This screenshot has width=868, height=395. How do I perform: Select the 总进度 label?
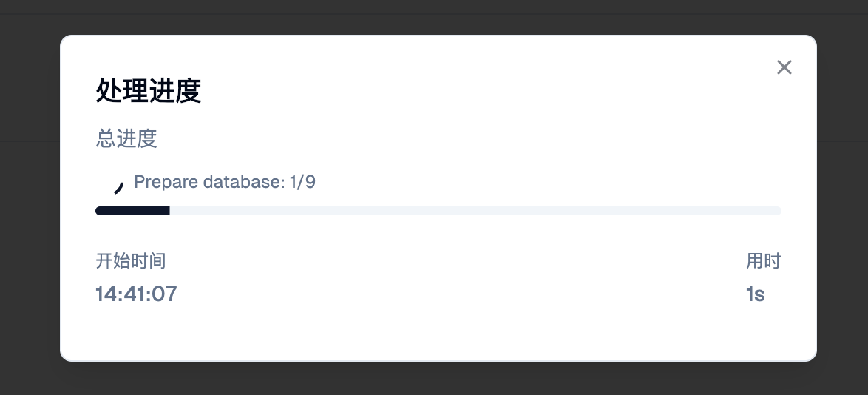(126, 139)
